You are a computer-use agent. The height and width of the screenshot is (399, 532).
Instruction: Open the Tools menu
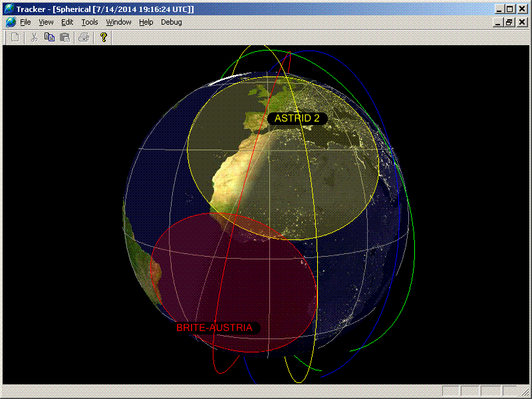pos(90,23)
